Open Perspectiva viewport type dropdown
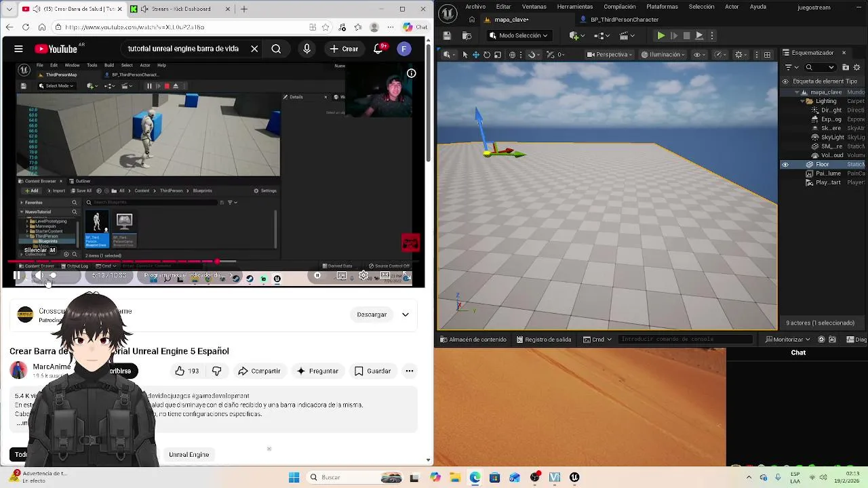This screenshot has width=868, height=488. 611,54
